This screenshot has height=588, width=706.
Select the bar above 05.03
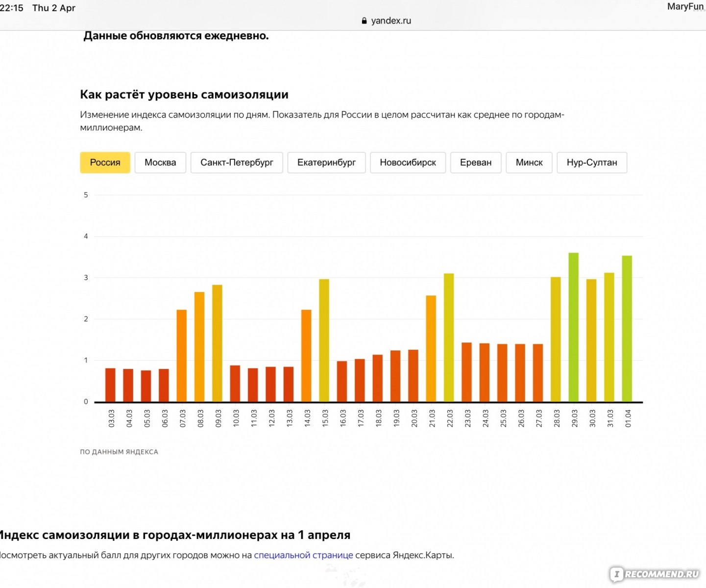[x=146, y=386]
